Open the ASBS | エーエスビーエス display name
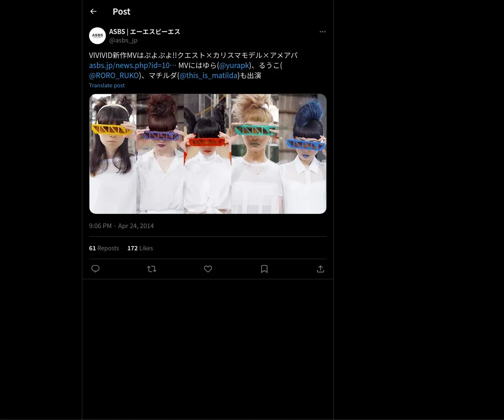 tap(144, 31)
